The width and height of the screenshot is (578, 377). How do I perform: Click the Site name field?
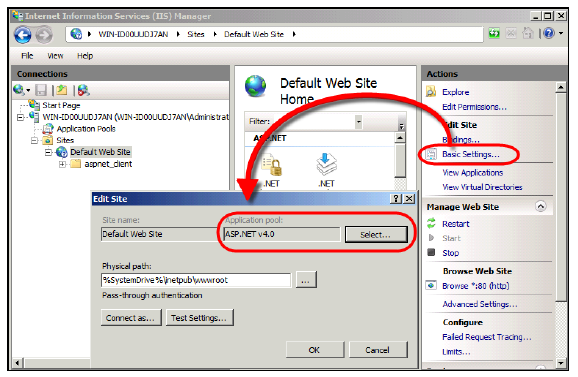[x=159, y=234]
